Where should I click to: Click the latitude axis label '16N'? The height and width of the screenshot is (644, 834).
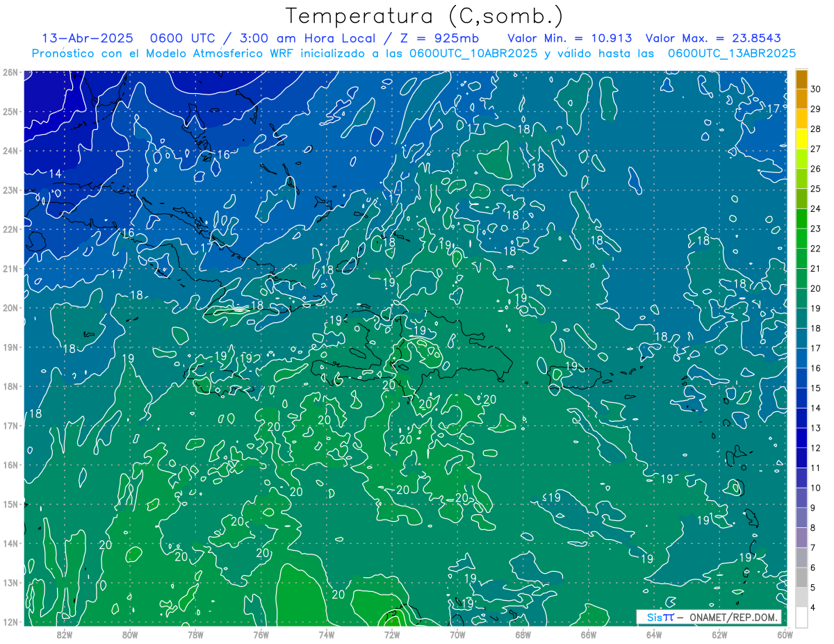(10, 465)
